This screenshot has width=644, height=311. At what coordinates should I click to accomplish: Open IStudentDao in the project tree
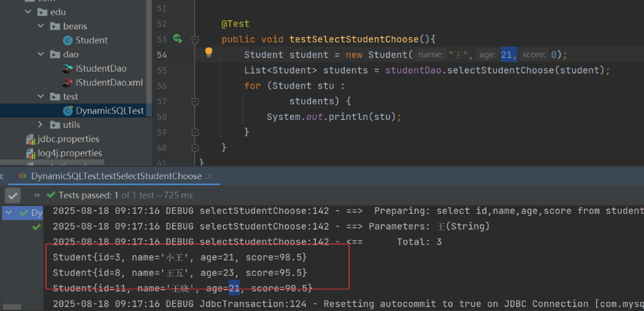tap(101, 68)
